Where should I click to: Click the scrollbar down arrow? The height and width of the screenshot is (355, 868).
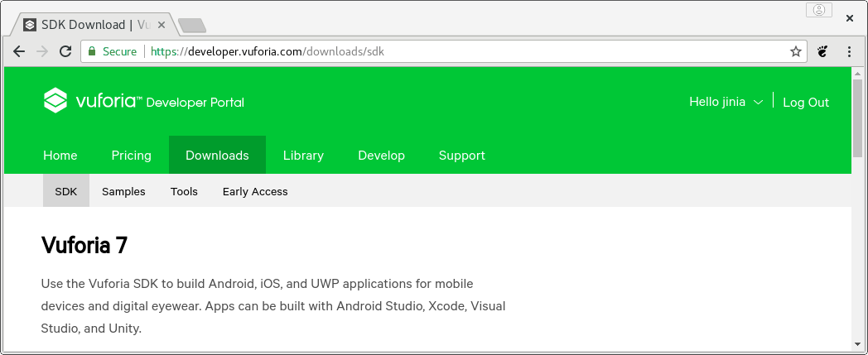coord(857,344)
